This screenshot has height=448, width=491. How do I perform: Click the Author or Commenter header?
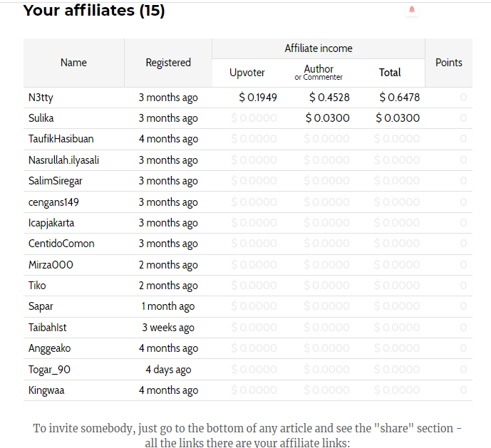pos(319,73)
